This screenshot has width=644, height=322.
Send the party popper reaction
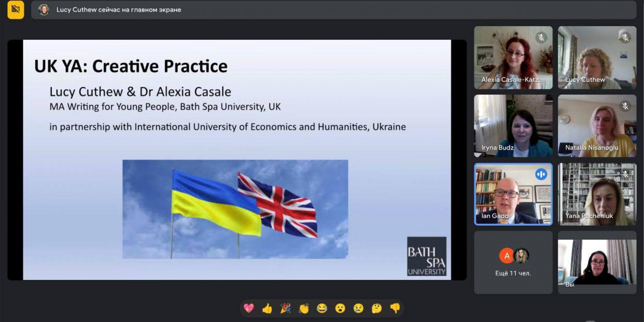[x=285, y=308]
